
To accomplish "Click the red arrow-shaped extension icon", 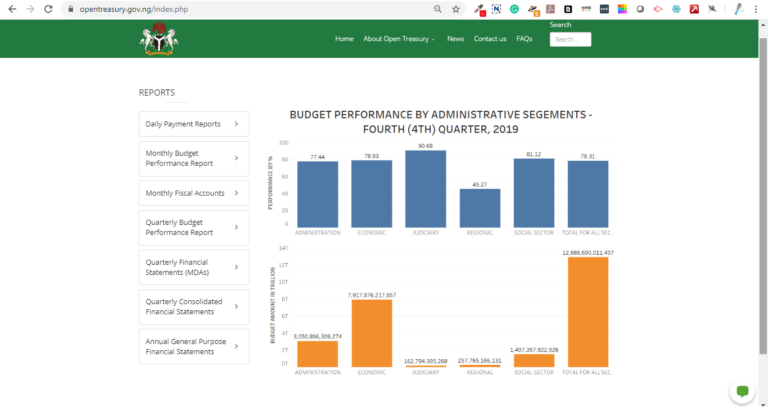I will click(x=658, y=9).
